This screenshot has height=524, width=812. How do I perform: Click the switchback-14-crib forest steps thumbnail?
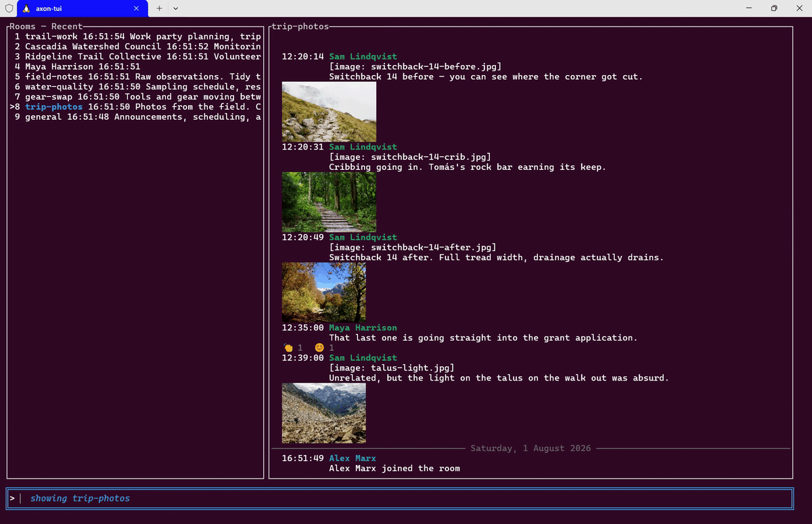[x=329, y=202]
